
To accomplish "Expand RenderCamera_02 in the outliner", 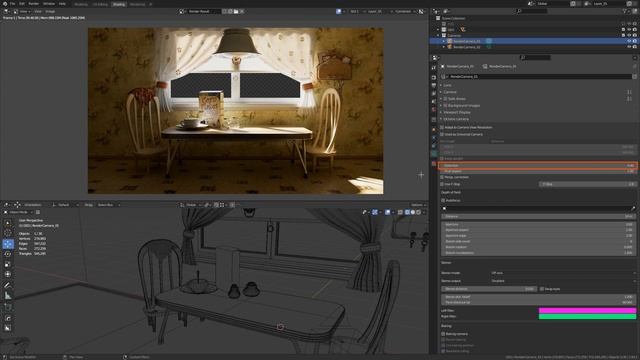I will tap(444, 47).
